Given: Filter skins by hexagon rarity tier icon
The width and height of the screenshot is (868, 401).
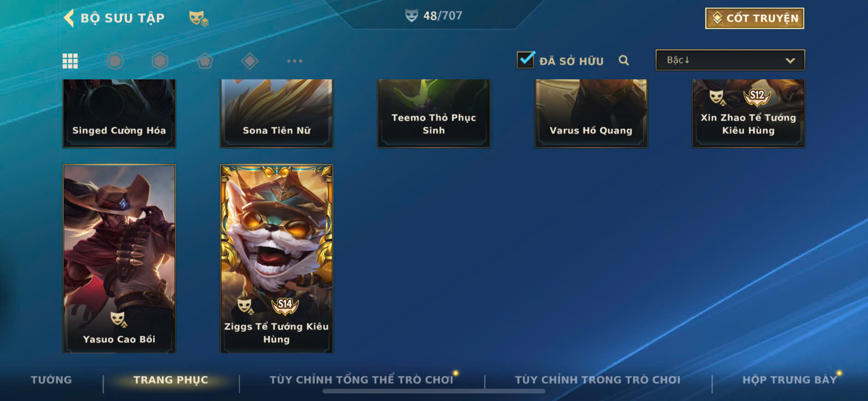Looking at the screenshot, I should 160,61.
